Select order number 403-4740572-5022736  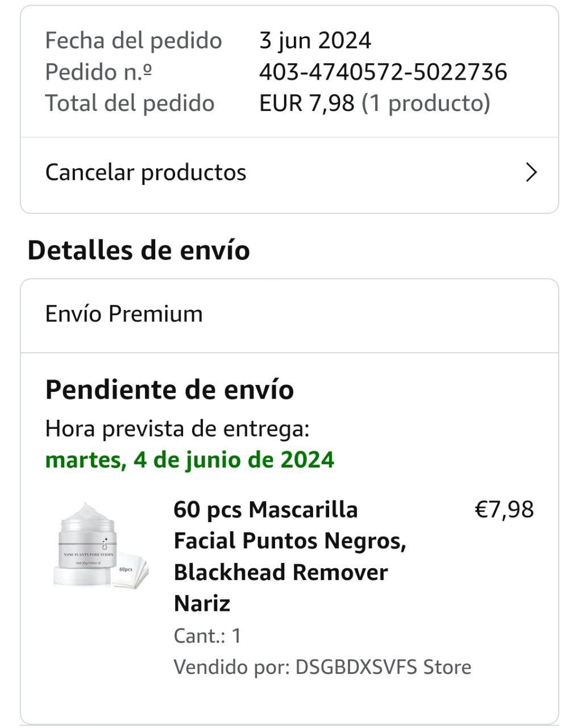click(x=382, y=72)
